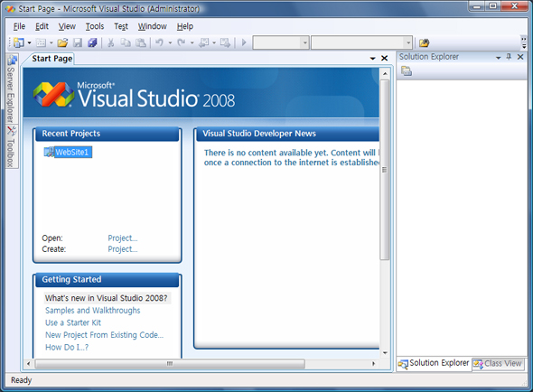Viewport: 533px width, 392px height.
Task: Click the horizontal scroll left arrow
Action: tap(29, 364)
